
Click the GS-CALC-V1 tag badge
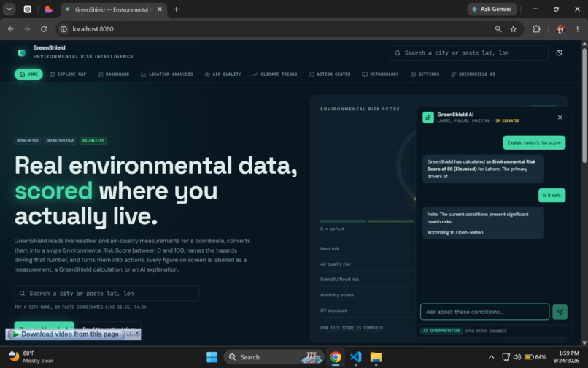(x=93, y=141)
